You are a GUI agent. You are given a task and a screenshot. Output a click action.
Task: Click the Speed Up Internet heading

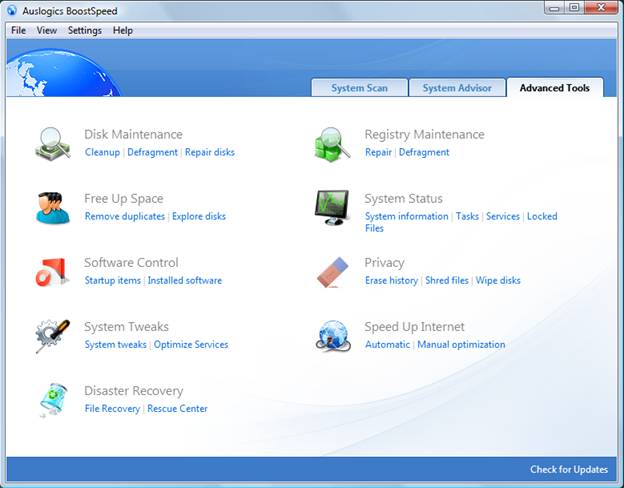414,326
